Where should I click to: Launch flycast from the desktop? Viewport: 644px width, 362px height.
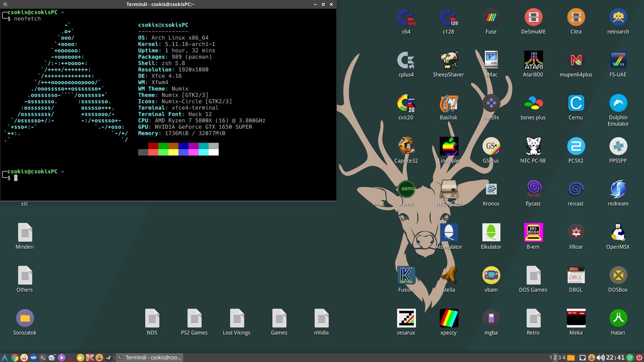pyautogui.click(x=533, y=189)
